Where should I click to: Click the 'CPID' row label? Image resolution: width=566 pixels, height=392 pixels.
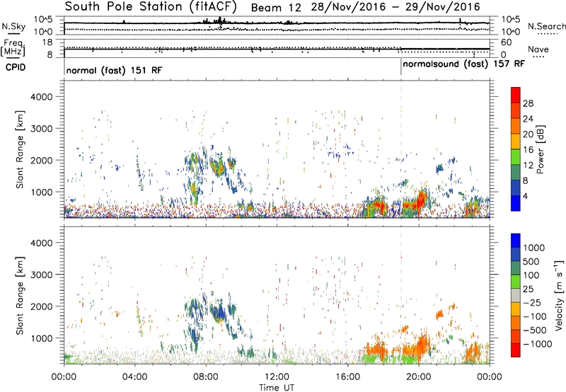click(x=16, y=67)
